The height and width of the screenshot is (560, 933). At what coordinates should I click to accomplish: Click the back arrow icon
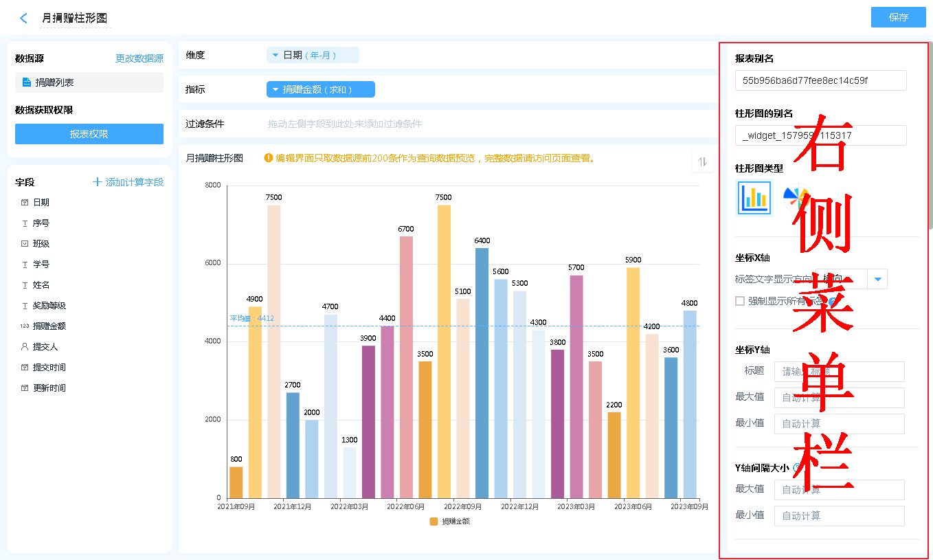point(24,19)
